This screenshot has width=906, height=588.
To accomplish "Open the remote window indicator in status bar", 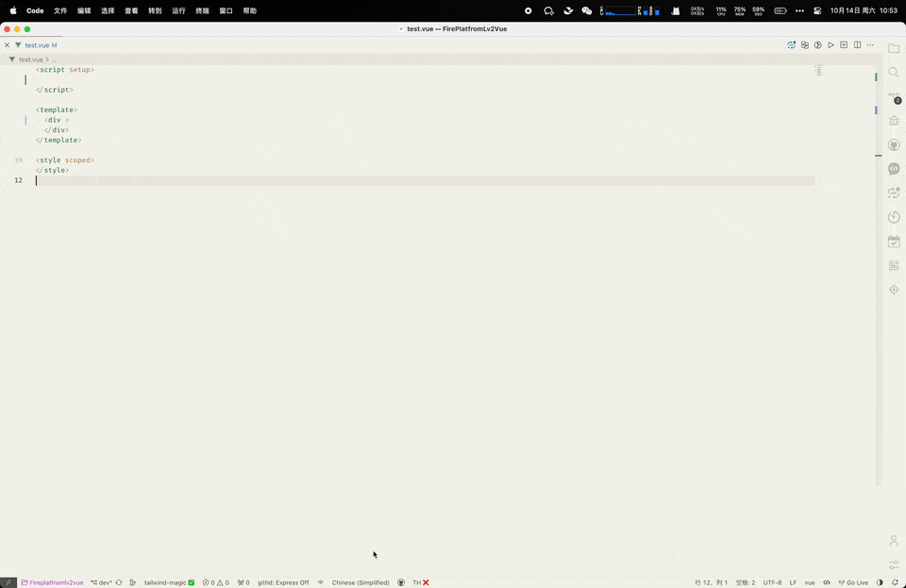I will click(x=8, y=582).
